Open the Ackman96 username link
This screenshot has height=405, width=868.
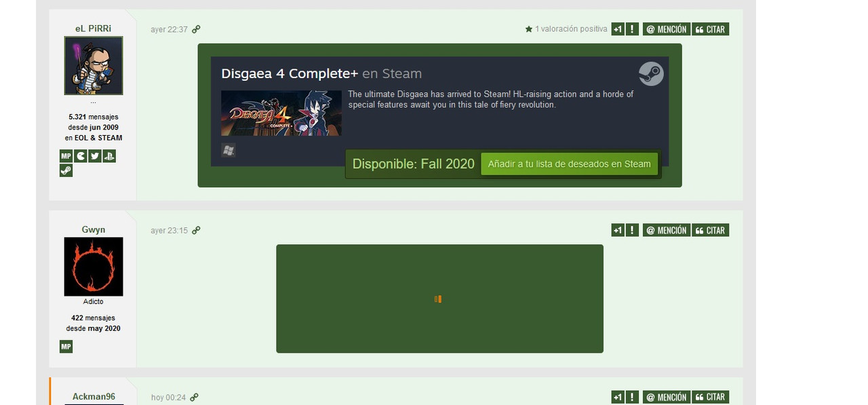pyautogui.click(x=94, y=396)
